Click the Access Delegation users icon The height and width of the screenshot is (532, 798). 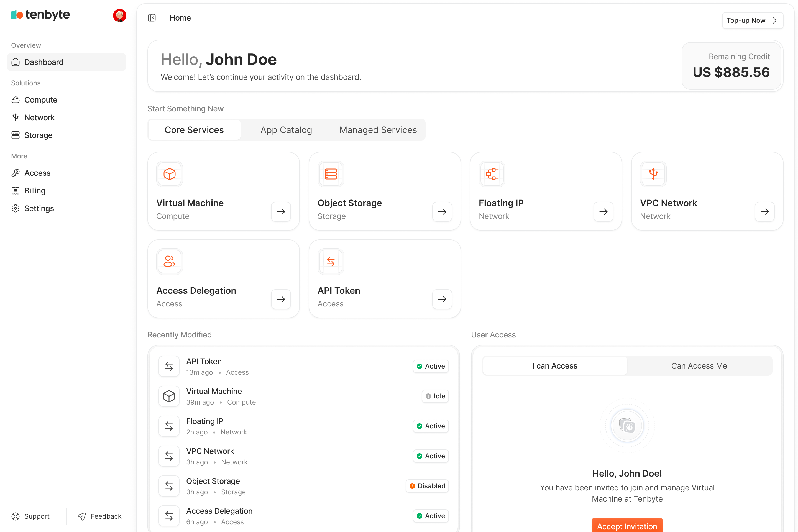(x=169, y=262)
